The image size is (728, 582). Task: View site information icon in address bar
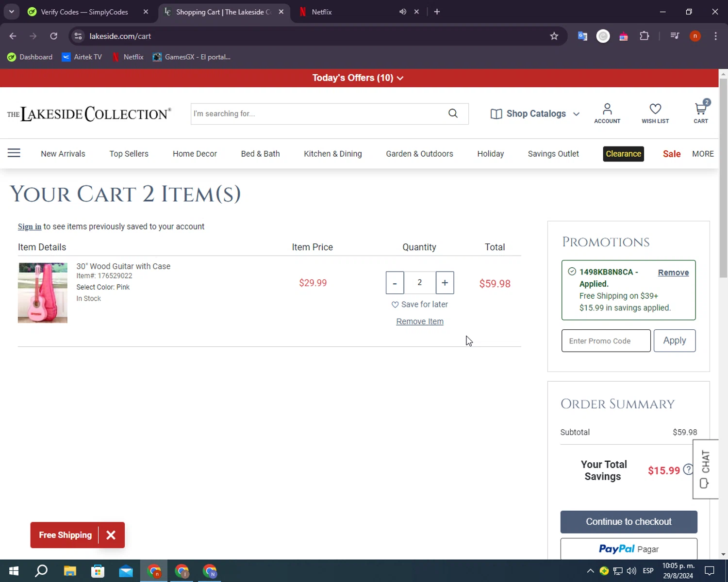pyautogui.click(x=78, y=36)
